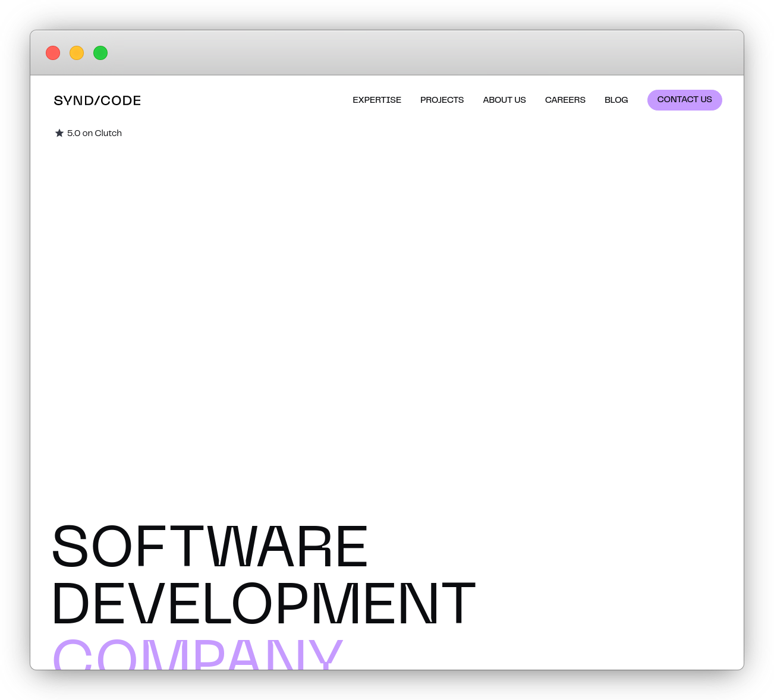
Task: Click the yellow minimize window control
Action: [x=77, y=53]
